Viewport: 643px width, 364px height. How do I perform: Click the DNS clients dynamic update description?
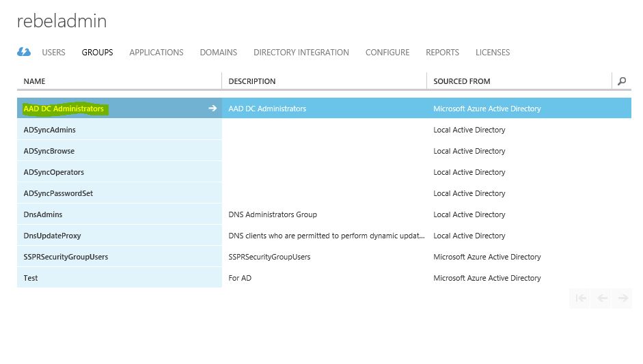pos(327,236)
